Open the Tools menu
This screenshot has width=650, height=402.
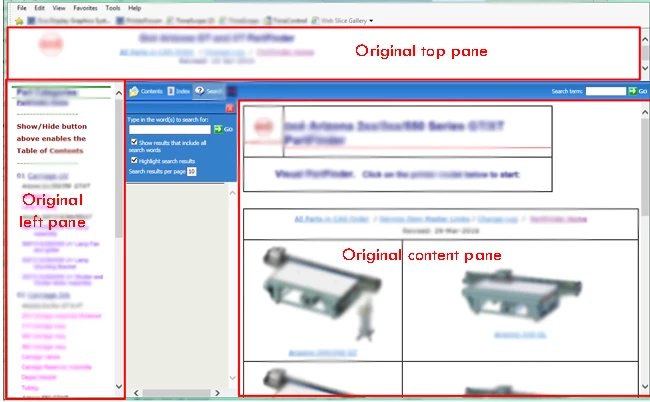tap(112, 8)
